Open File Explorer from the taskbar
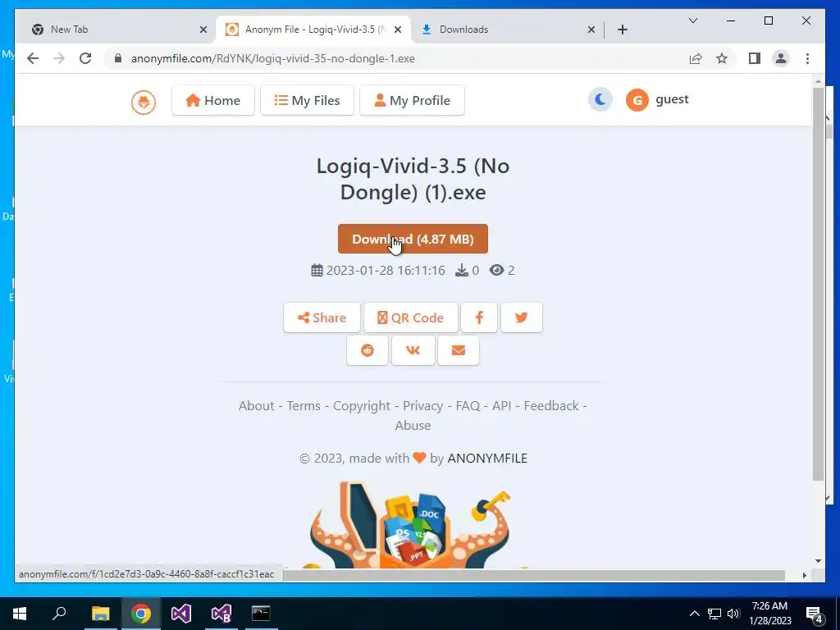840x630 pixels. click(x=100, y=614)
